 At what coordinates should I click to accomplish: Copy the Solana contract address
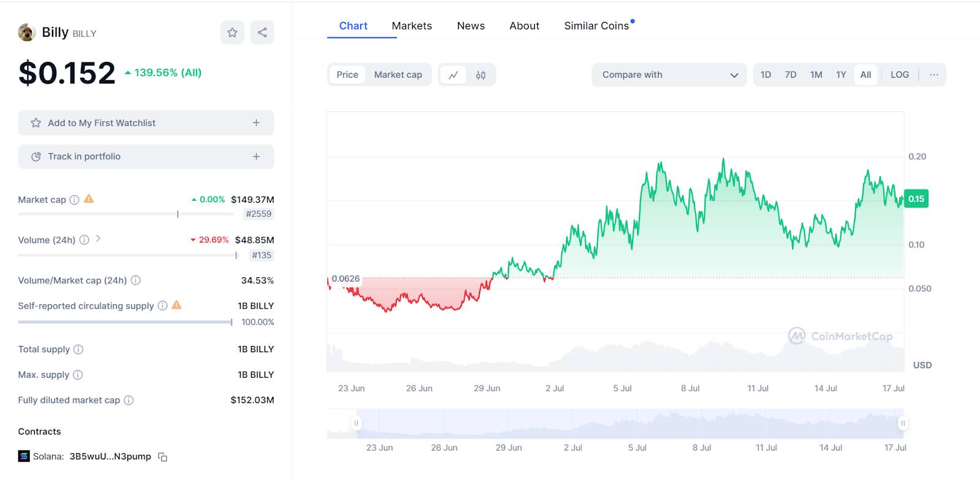(x=163, y=457)
